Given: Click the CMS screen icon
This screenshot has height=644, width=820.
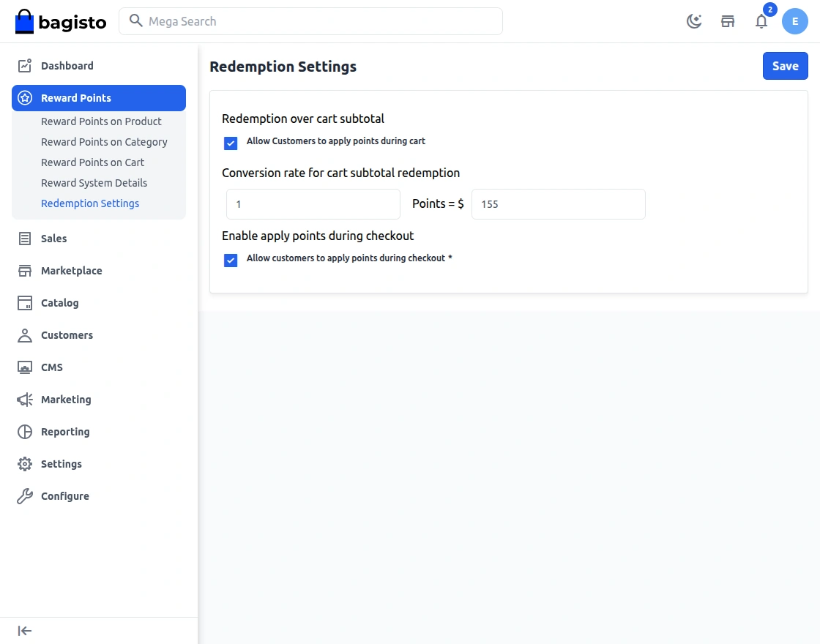Looking at the screenshot, I should click(x=25, y=367).
